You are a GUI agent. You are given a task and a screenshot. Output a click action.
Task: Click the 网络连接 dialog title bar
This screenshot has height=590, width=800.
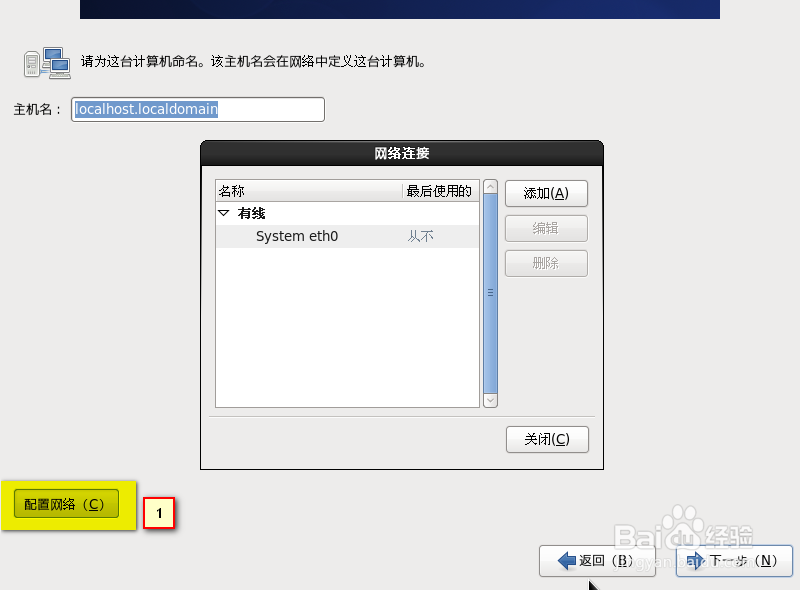401,153
